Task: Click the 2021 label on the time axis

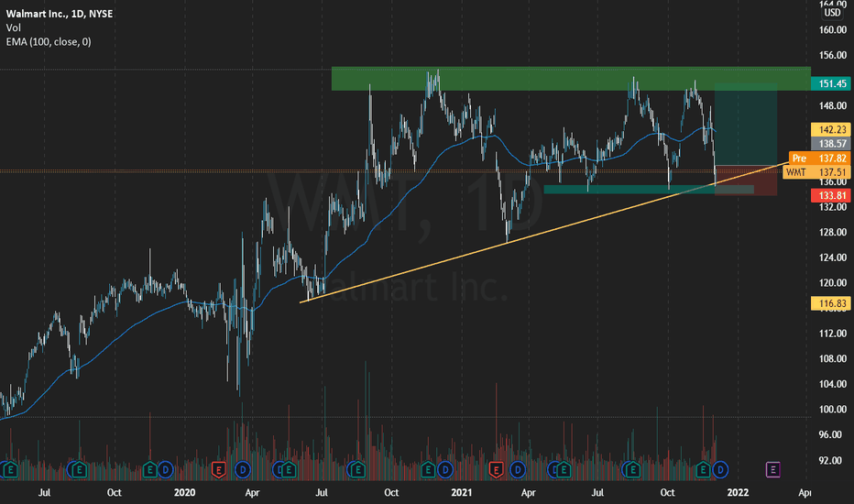Action: click(x=461, y=493)
